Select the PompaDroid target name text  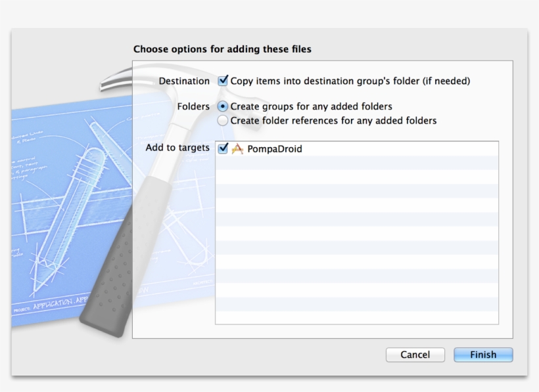click(275, 149)
